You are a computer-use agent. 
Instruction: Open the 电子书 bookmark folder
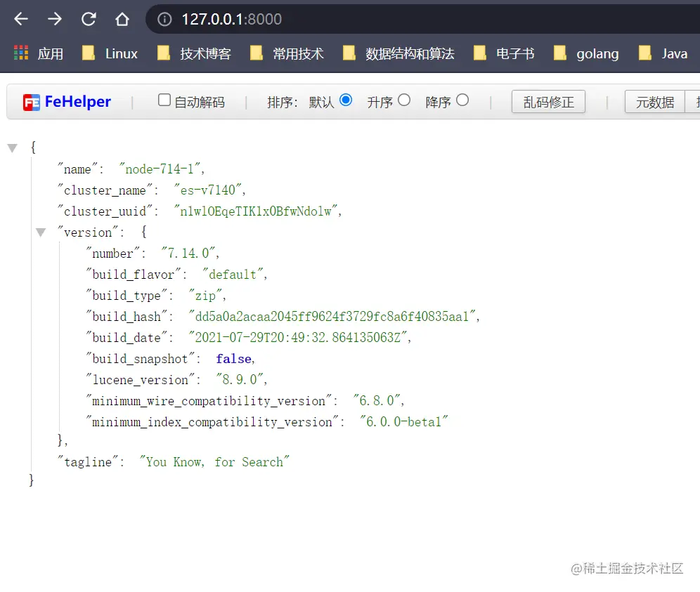click(x=504, y=53)
